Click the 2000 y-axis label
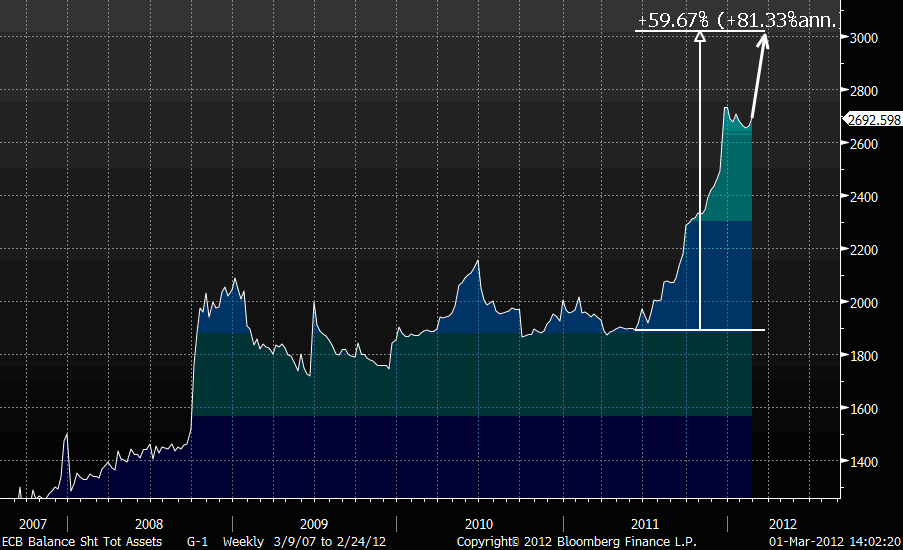 click(x=863, y=303)
